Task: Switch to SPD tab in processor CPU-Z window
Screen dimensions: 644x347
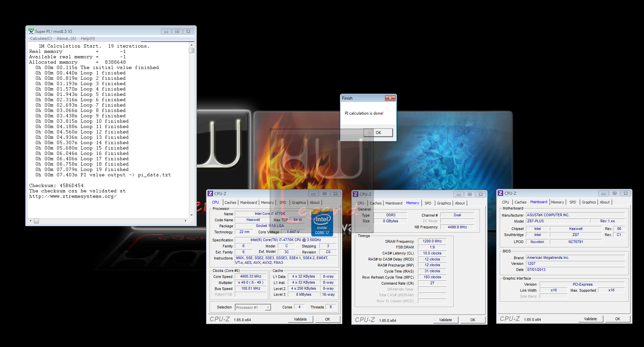Action: pos(283,203)
